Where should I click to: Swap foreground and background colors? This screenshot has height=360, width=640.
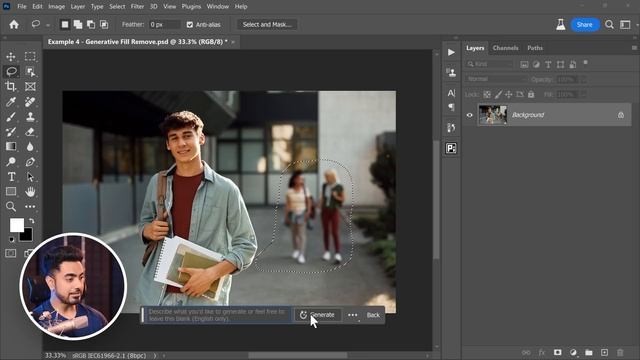pyautogui.click(x=32, y=221)
